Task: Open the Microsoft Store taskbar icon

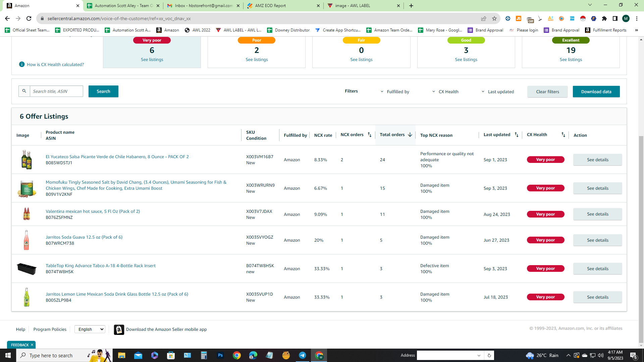Action: tap(171, 355)
